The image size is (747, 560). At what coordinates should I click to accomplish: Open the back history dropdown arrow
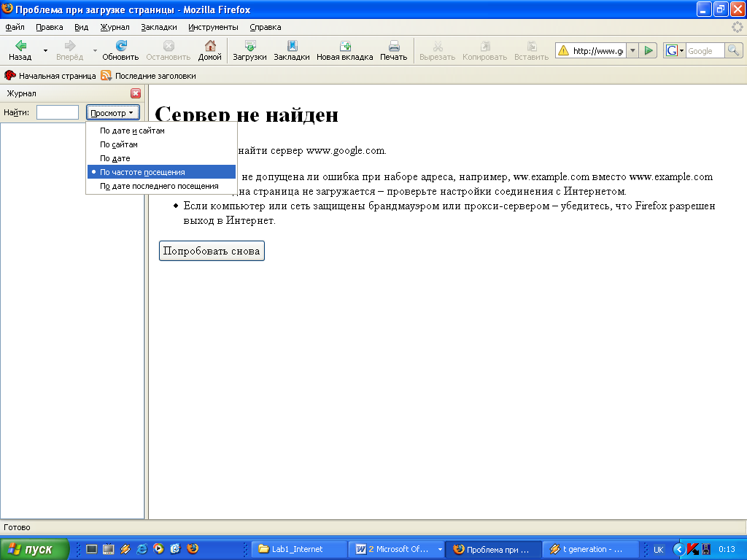46,50
